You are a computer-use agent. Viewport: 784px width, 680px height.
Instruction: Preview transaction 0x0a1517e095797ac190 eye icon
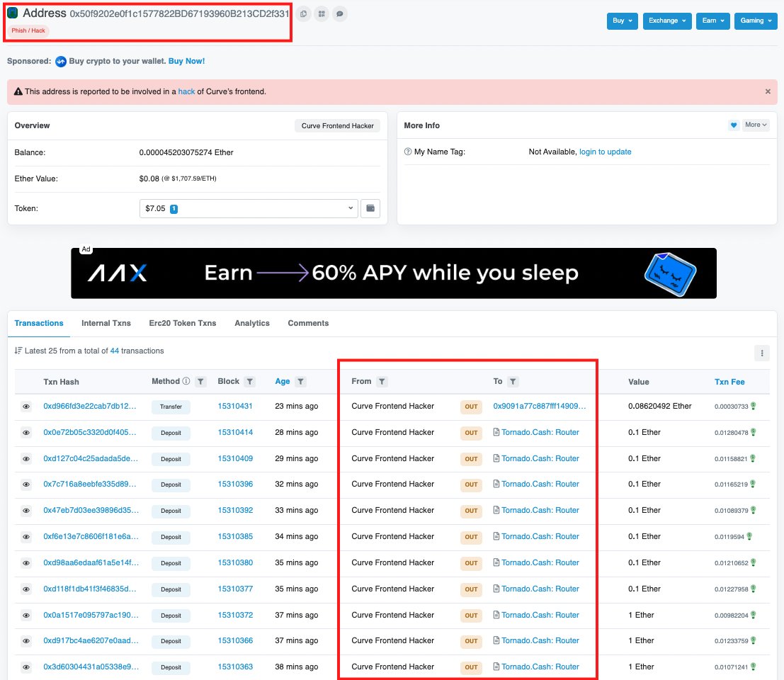26,615
